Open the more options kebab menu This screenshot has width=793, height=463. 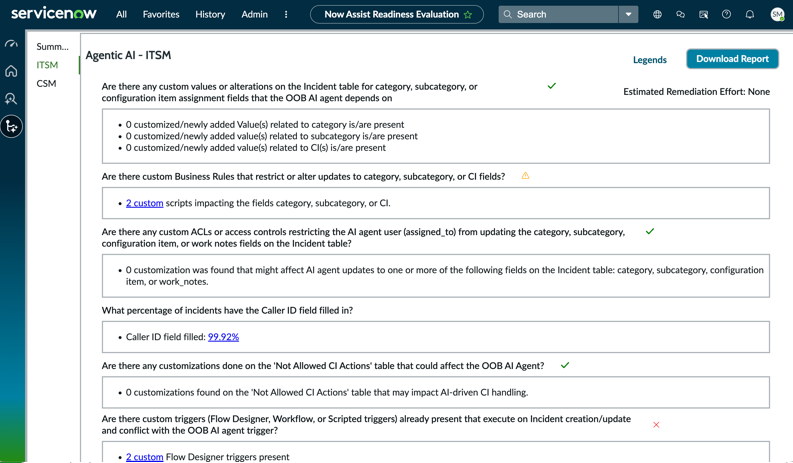click(x=286, y=14)
